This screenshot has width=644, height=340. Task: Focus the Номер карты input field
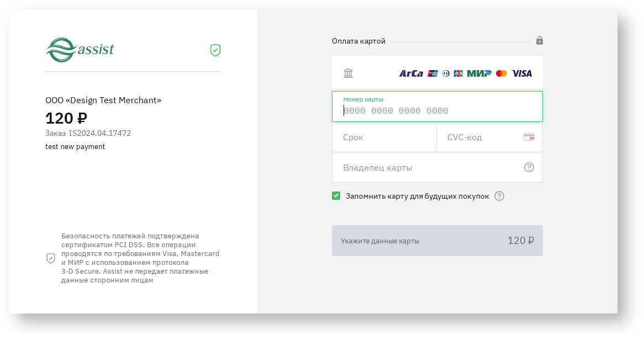pyautogui.click(x=436, y=111)
